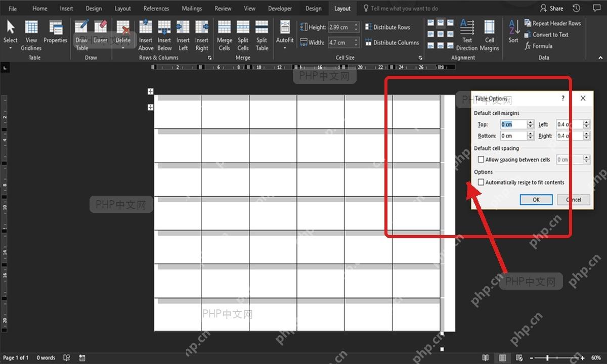Switch to the Mailings tab
Viewport: 607px width, 364px height.
tap(192, 9)
